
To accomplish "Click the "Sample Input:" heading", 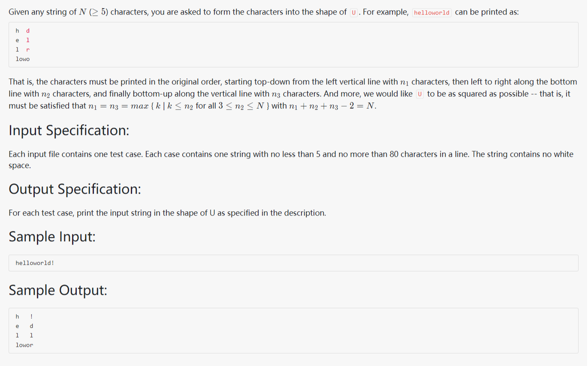I will point(52,237).
